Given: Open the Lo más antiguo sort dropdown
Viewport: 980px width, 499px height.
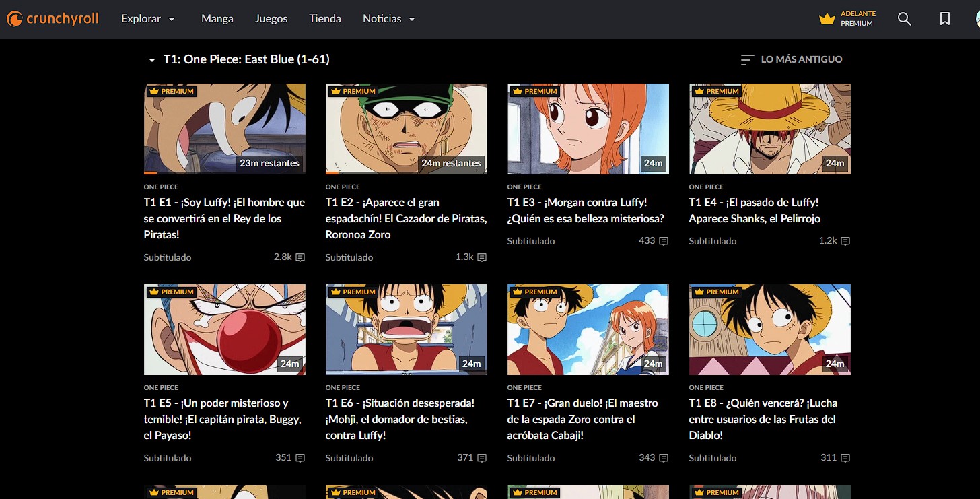Looking at the screenshot, I should coord(792,59).
